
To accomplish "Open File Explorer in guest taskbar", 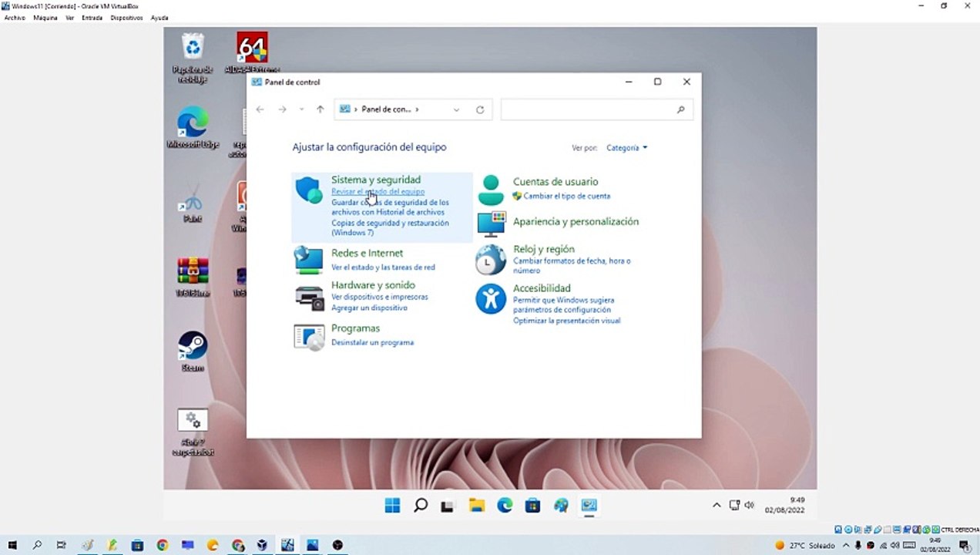I will pyautogui.click(x=477, y=506).
